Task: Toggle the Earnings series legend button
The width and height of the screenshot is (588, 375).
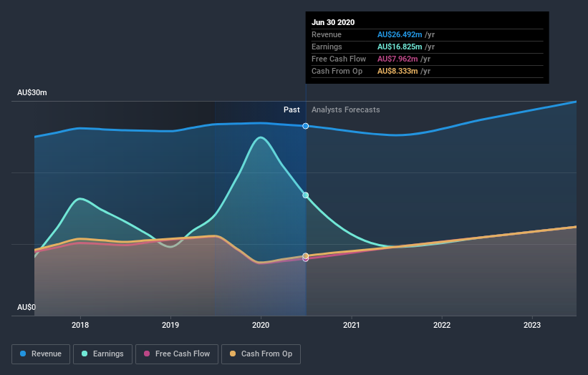Action: pyautogui.click(x=102, y=354)
